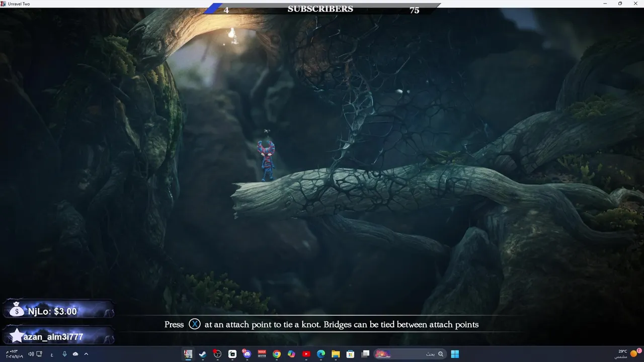This screenshot has height=362, width=644.
Task: Launch Microsoft Store from the taskbar
Action: [351, 354]
